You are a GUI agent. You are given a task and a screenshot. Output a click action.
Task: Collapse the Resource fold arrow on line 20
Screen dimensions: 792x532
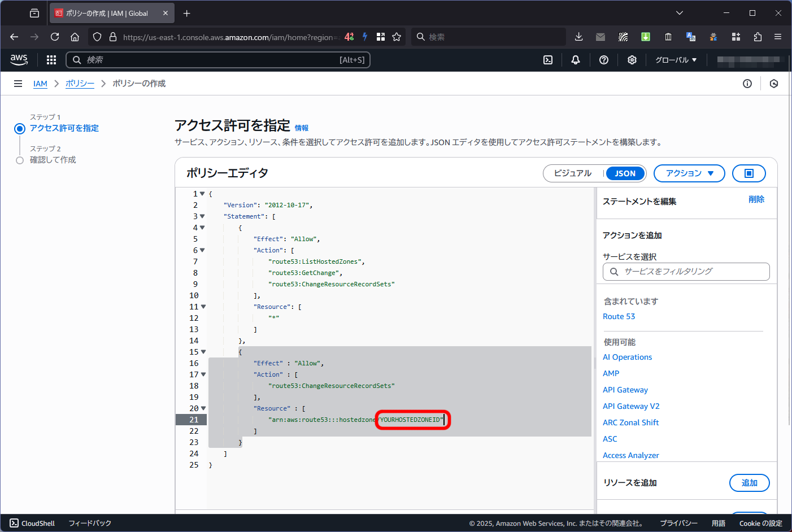pyautogui.click(x=203, y=408)
